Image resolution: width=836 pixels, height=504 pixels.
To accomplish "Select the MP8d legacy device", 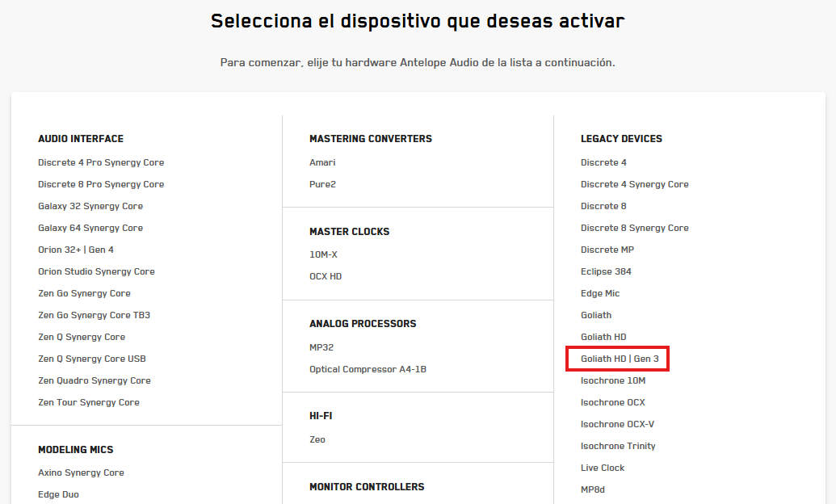I will (593, 489).
